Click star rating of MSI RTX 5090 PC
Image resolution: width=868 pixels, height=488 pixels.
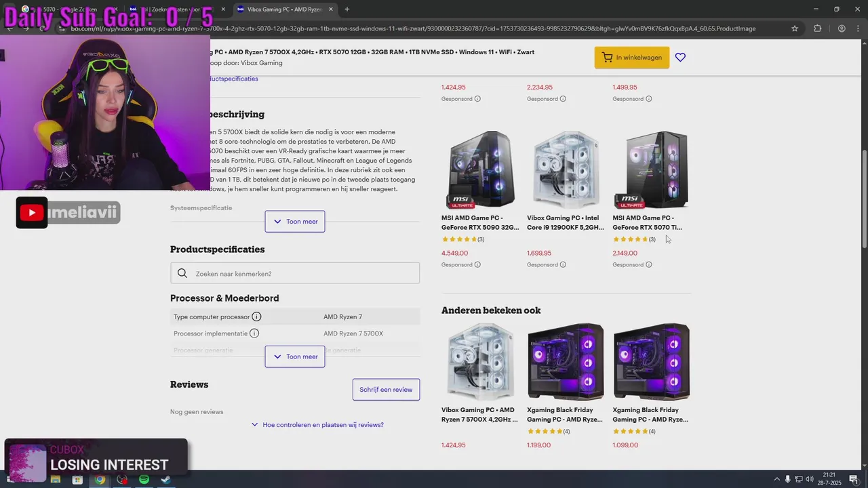click(463, 239)
